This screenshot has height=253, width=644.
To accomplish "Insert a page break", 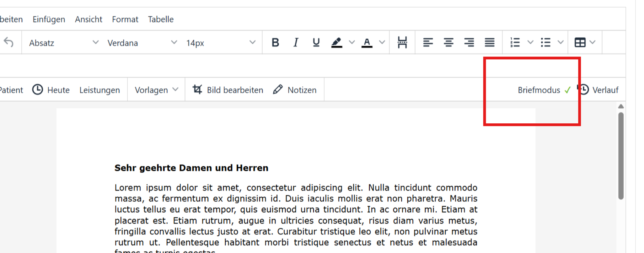I will pyautogui.click(x=402, y=42).
